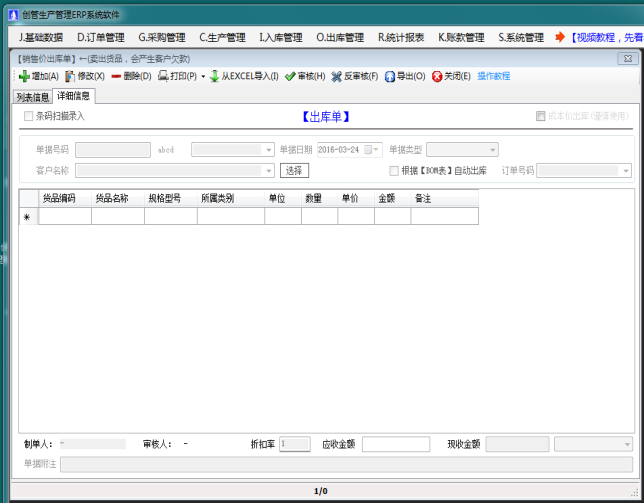
Task: Expand the 客户名称 dropdown
Action: click(268, 170)
